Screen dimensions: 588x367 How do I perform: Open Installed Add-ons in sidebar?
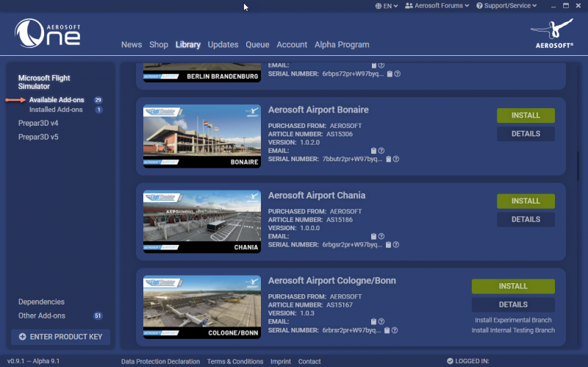tap(56, 110)
